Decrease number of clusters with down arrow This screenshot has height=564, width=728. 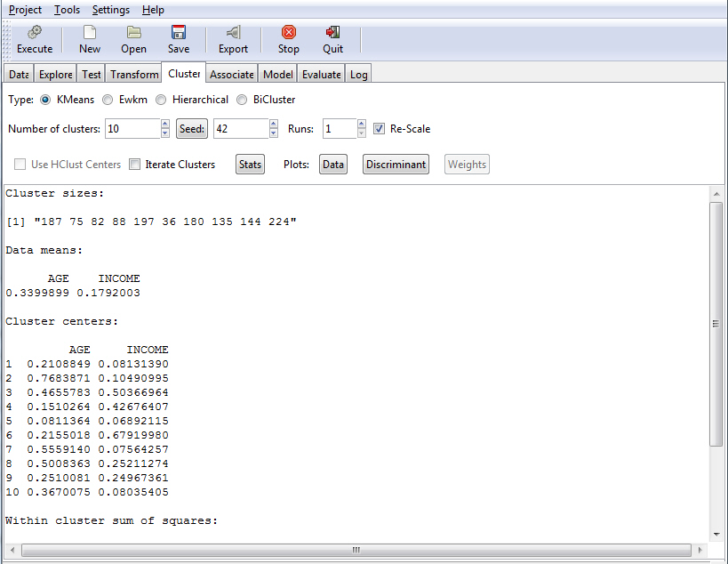pos(164,133)
